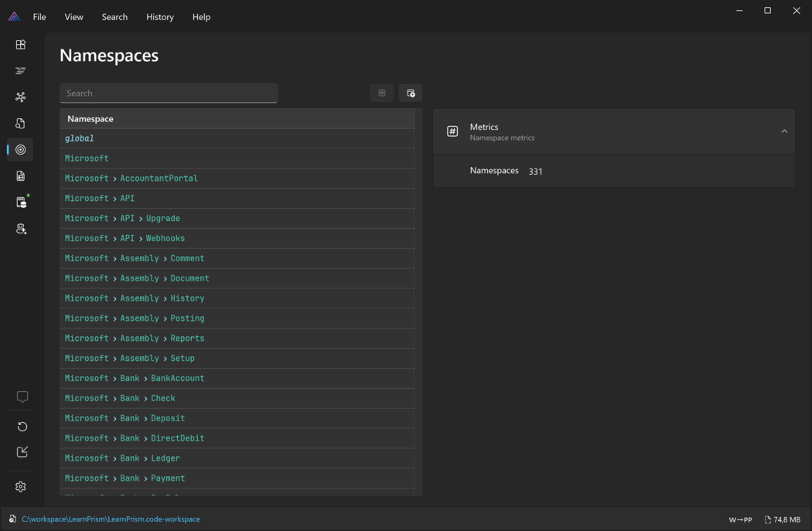Collapse the Metrics panel chevron
Image resolution: width=812 pixels, height=531 pixels.
coord(784,131)
